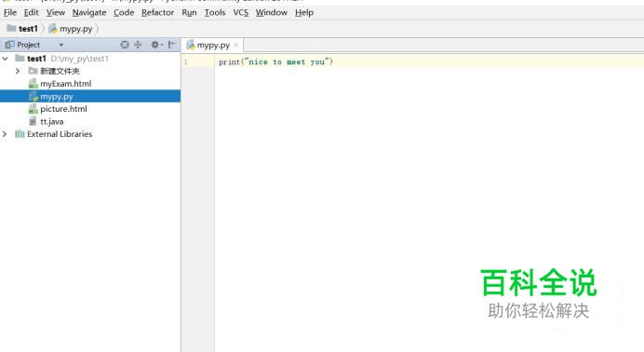
Task: Select picture.html in the project tree
Action: (x=90, y=109)
